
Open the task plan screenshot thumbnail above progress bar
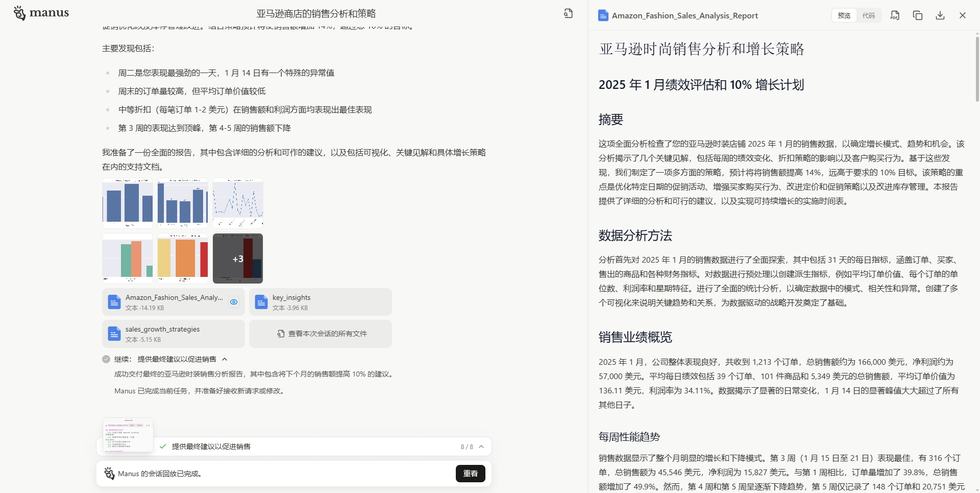[x=128, y=435]
